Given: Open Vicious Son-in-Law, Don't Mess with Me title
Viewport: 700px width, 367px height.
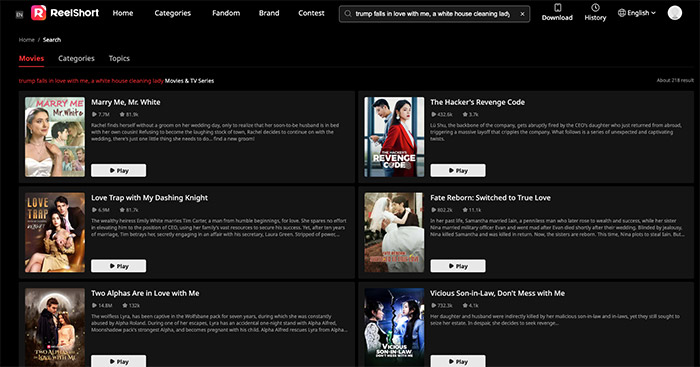Looking at the screenshot, I should coord(497,293).
